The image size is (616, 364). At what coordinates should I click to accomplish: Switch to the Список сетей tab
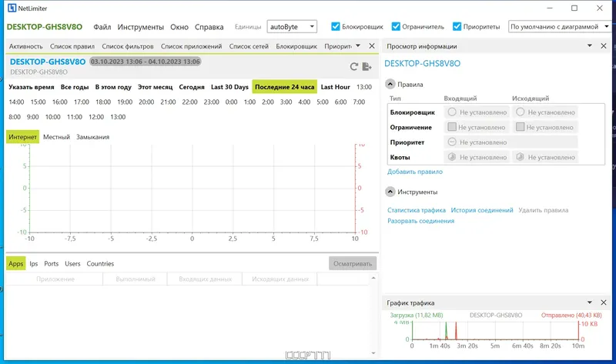click(x=249, y=46)
